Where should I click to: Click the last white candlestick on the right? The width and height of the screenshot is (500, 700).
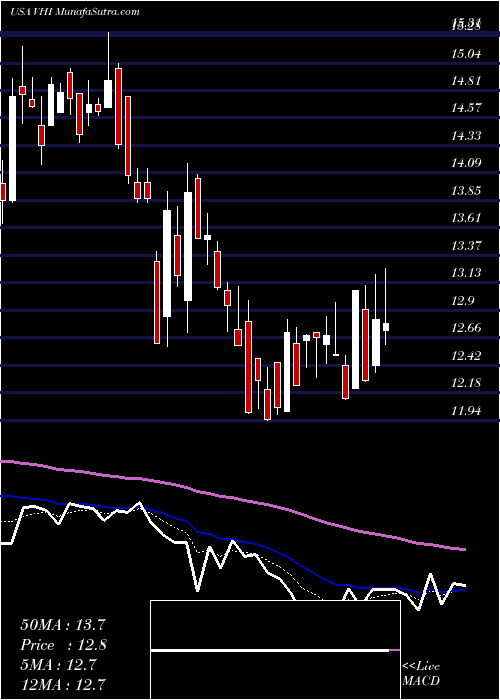(386, 327)
